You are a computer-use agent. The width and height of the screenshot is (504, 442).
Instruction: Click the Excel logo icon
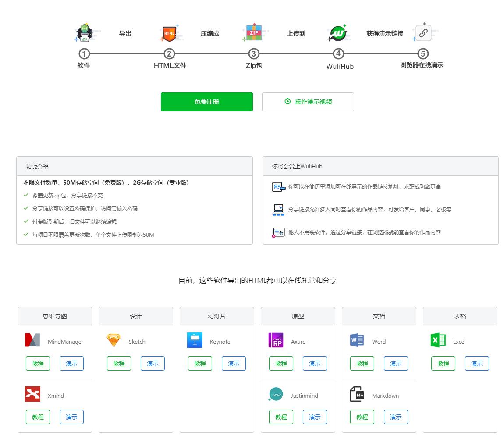(x=438, y=340)
